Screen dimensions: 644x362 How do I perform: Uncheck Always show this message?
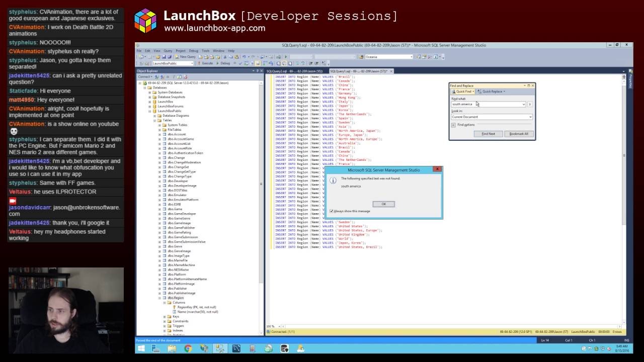point(332,211)
